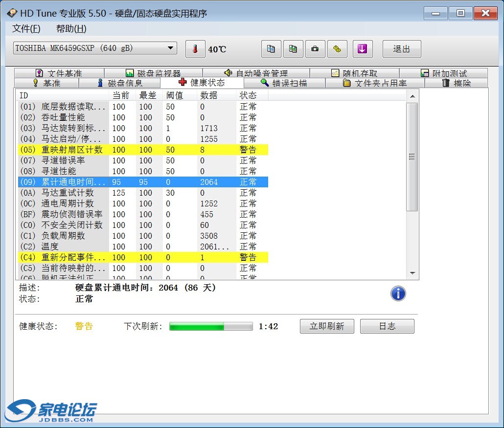The width and height of the screenshot is (504, 428).
Task: Select the (C2) 温度 row
Action: 143,247
